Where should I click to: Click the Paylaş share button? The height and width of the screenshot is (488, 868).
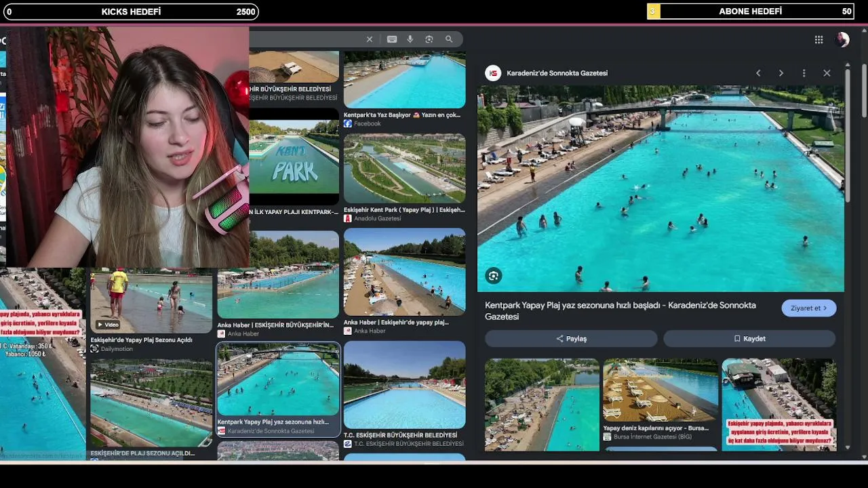[x=571, y=339]
